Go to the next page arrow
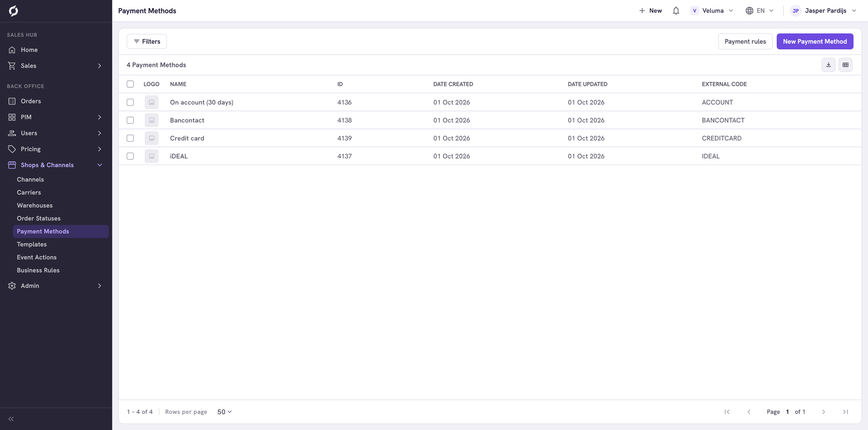The width and height of the screenshot is (868, 430). click(x=824, y=412)
